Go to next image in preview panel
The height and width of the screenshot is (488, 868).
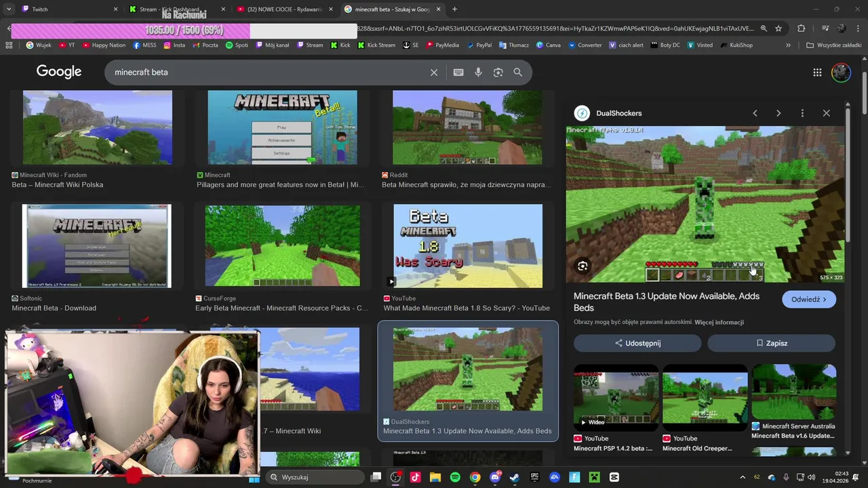[x=778, y=113]
